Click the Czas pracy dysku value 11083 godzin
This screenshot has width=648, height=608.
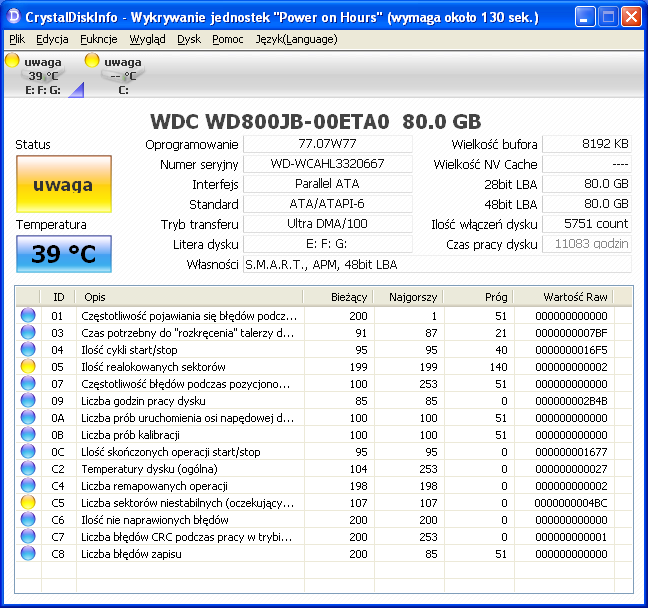pos(586,244)
